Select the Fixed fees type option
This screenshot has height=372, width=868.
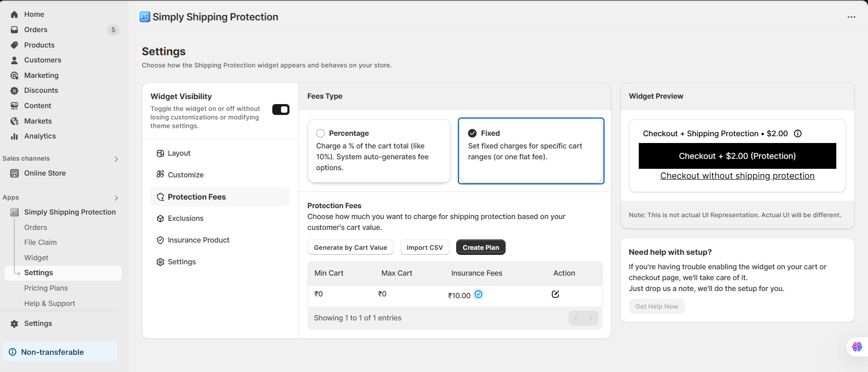click(x=473, y=134)
